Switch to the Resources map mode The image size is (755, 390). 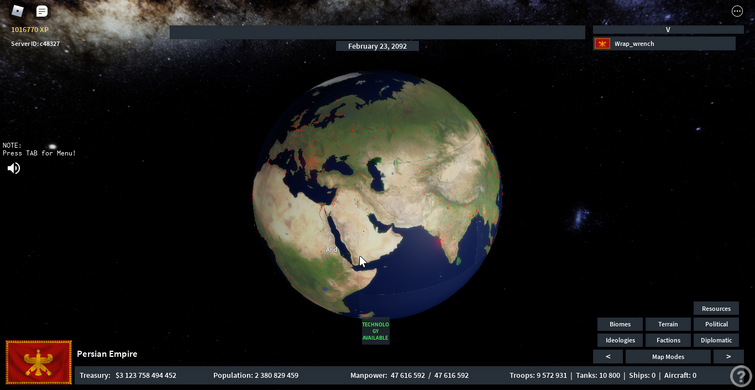(x=716, y=309)
